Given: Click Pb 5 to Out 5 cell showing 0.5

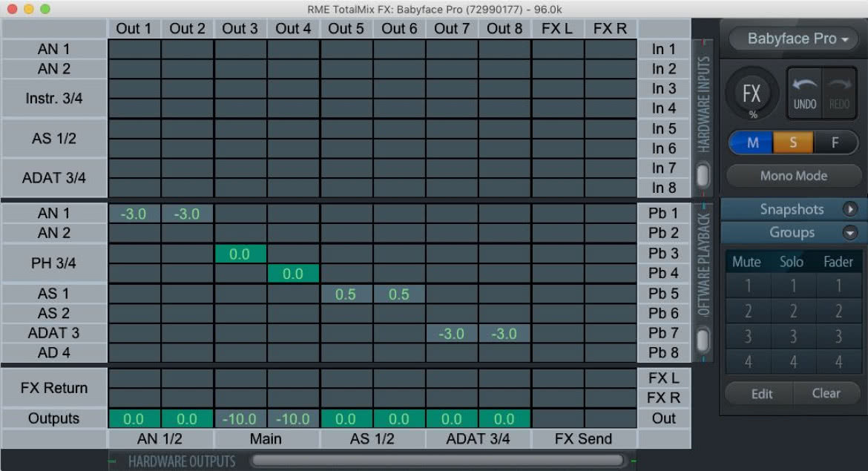Looking at the screenshot, I should pyautogui.click(x=346, y=294).
